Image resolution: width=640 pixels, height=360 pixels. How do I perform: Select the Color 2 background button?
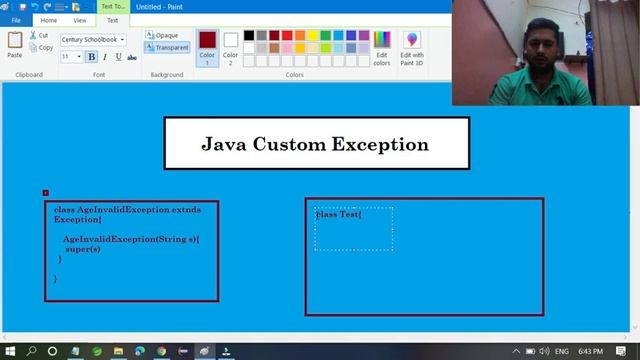point(231,48)
